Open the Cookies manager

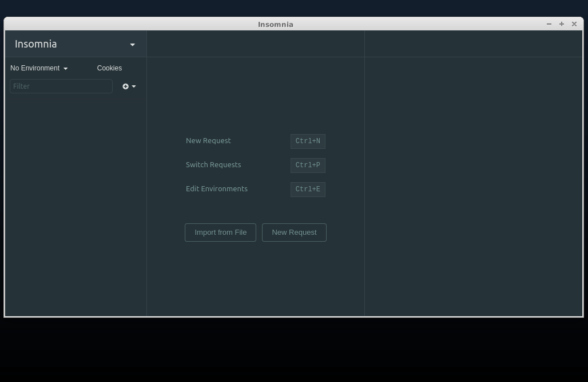pos(109,68)
